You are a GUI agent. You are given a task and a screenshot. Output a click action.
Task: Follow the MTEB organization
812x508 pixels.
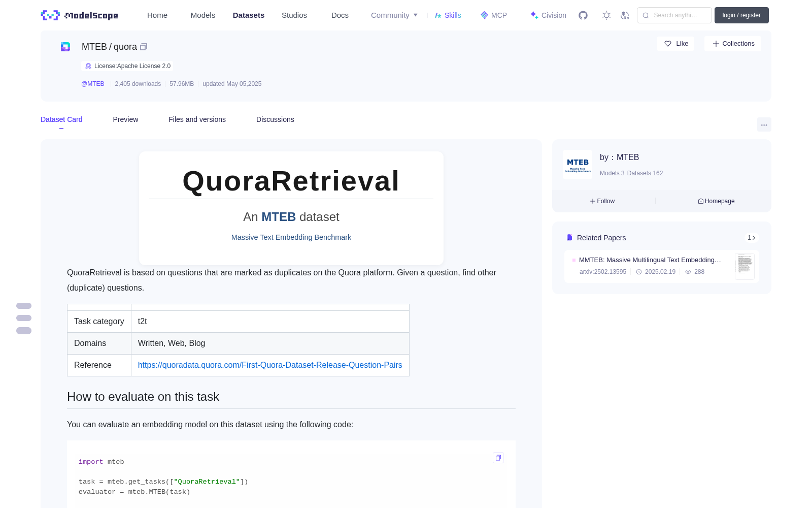[x=602, y=201]
